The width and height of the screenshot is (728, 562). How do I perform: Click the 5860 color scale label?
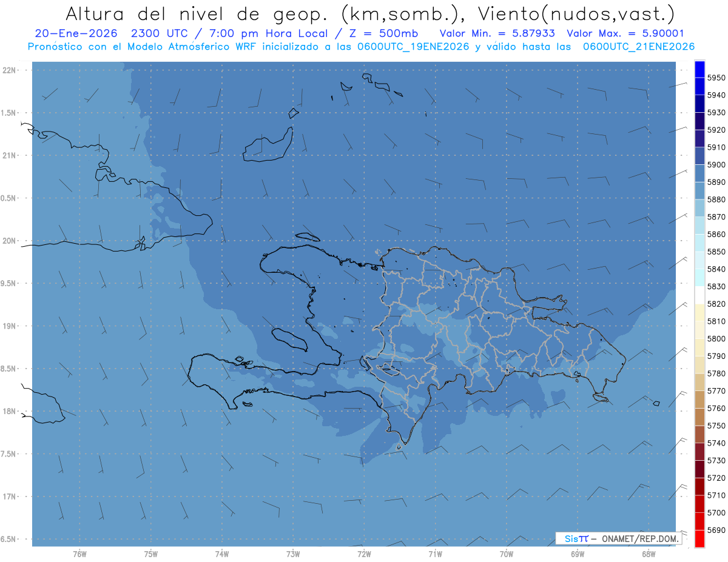coord(716,234)
